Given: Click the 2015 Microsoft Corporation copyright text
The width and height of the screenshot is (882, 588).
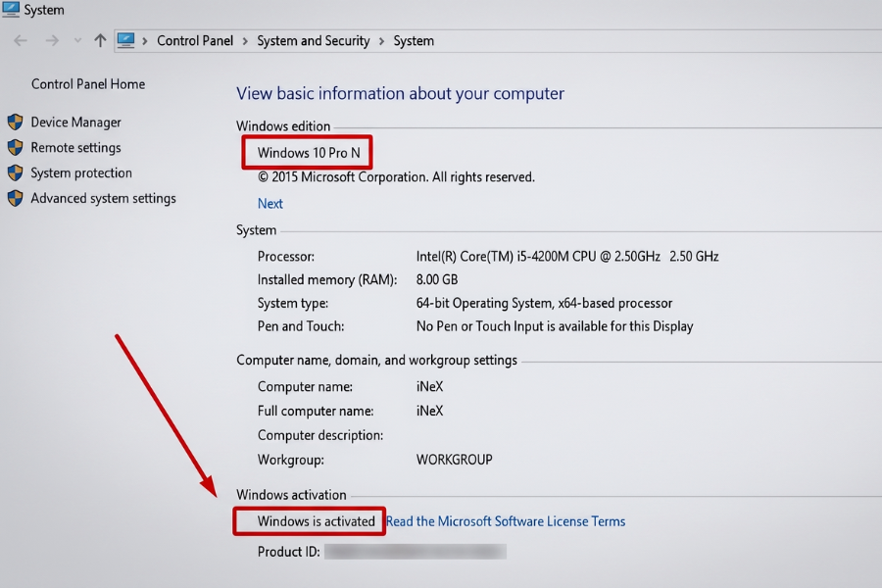Looking at the screenshot, I should pyautogui.click(x=396, y=177).
